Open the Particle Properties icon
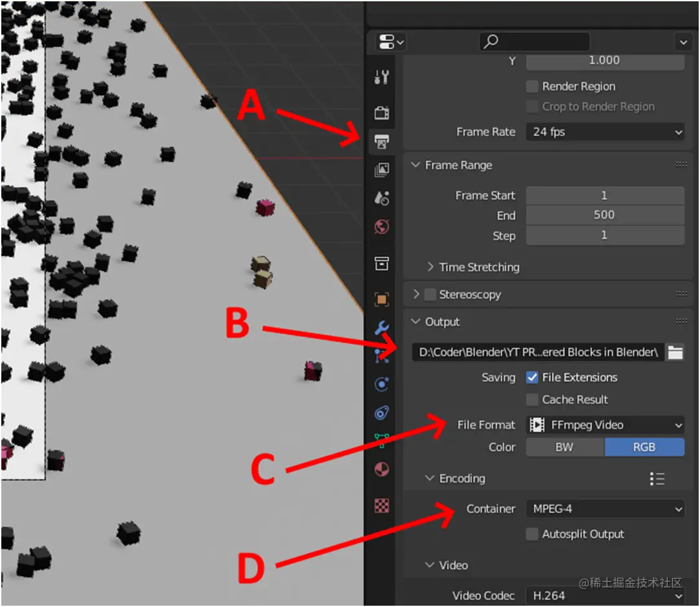Image resolution: width=700 pixels, height=607 pixels. (381, 352)
